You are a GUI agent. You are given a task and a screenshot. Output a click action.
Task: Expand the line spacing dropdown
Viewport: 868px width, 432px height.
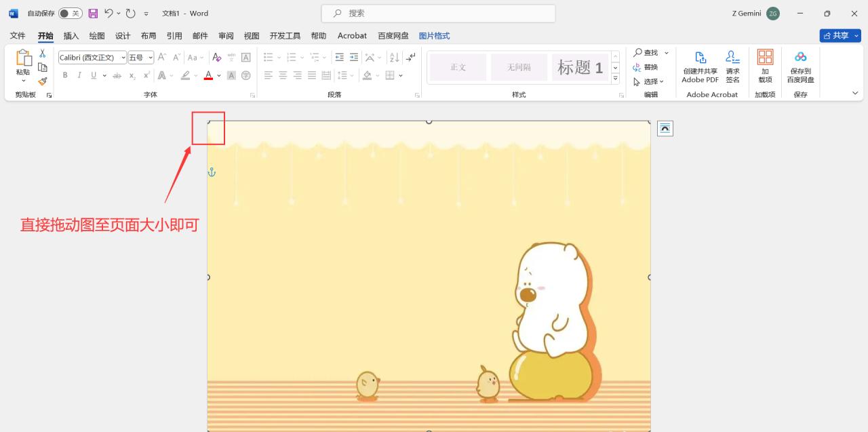pyautogui.click(x=353, y=75)
